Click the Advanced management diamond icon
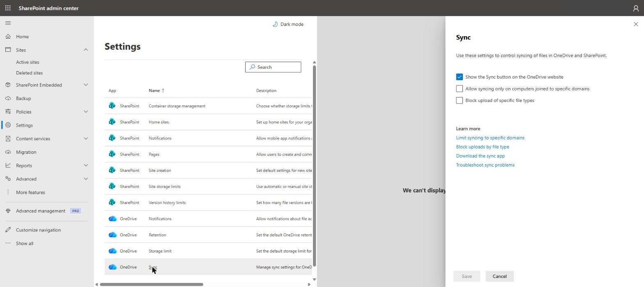 tap(8, 211)
